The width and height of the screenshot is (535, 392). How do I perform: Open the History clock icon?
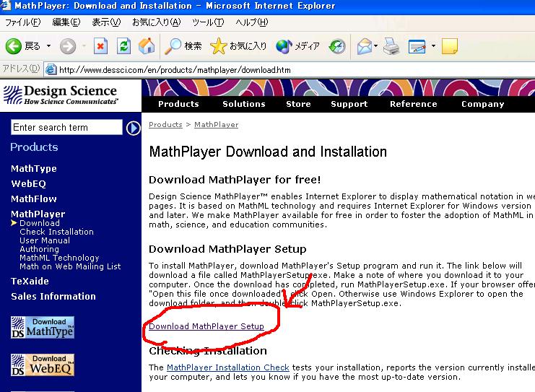click(337, 46)
